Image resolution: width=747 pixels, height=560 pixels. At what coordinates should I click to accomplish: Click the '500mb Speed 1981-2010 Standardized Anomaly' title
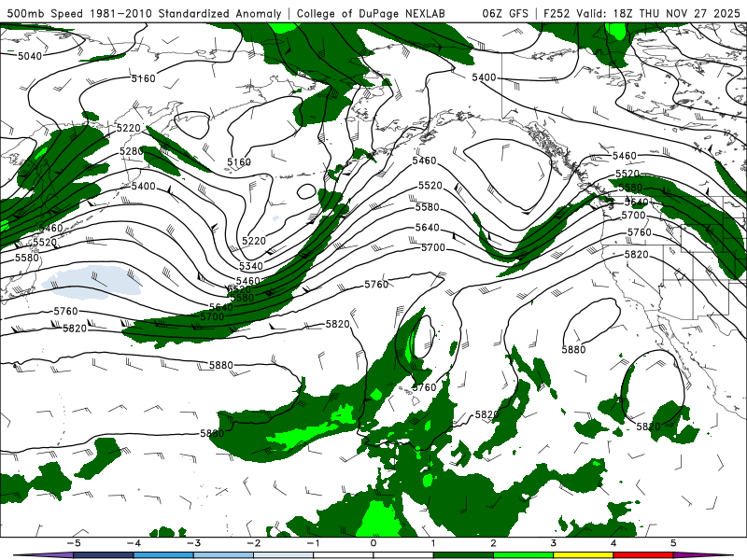pyautogui.click(x=145, y=14)
